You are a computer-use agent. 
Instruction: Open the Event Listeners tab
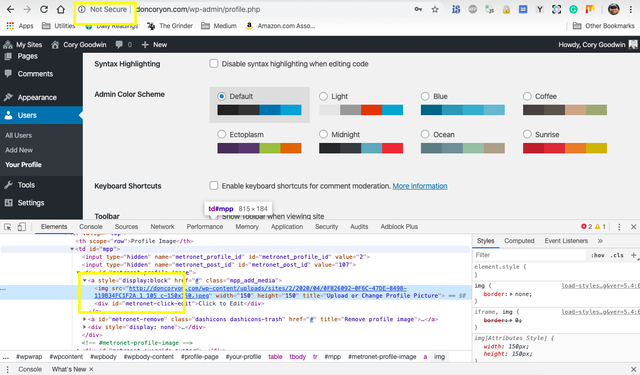[566, 241]
